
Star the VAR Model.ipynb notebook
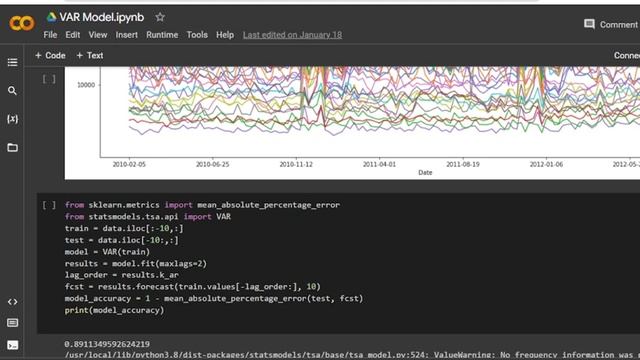pos(160,17)
